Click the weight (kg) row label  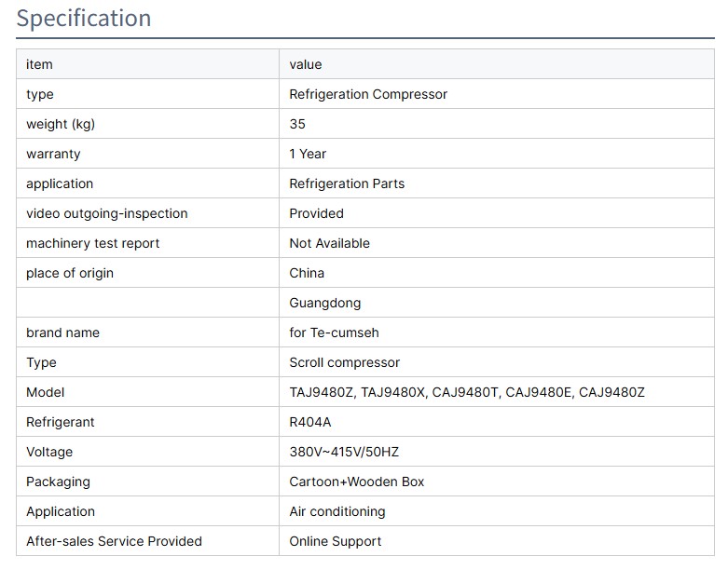click(61, 124)
